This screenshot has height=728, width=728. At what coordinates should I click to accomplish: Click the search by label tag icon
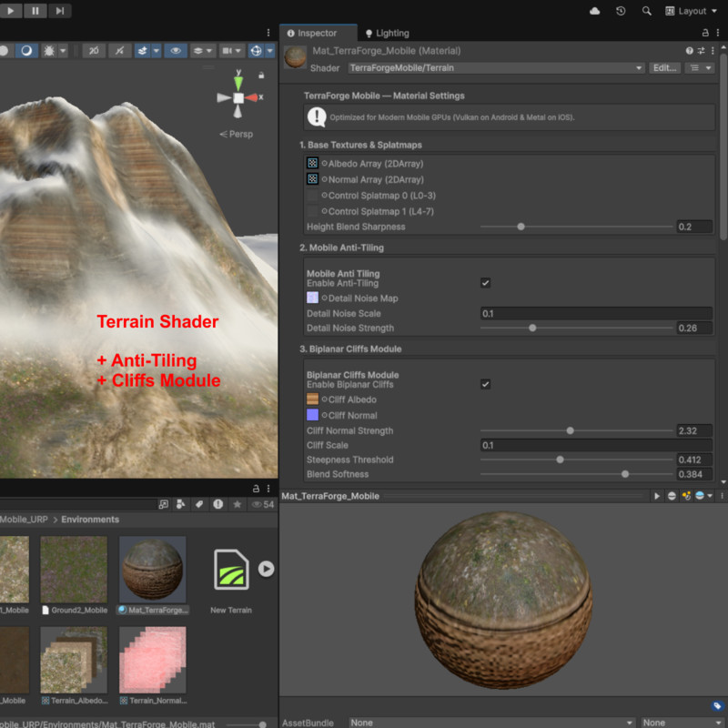point(199,504)
